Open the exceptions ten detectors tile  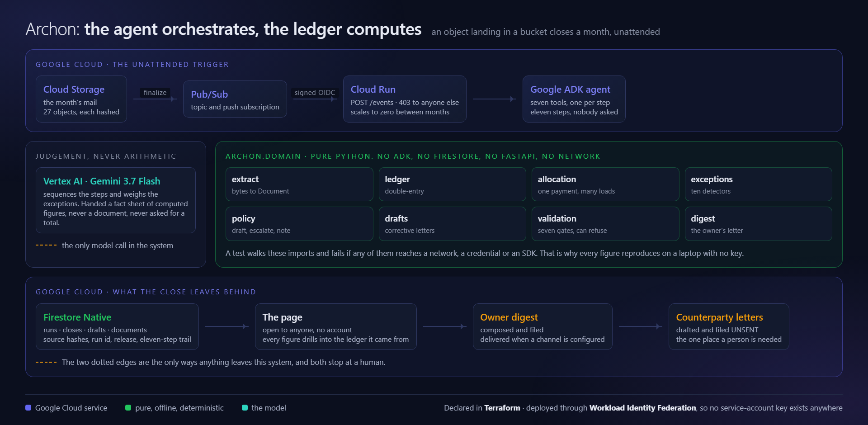click(x=759, y=184)
